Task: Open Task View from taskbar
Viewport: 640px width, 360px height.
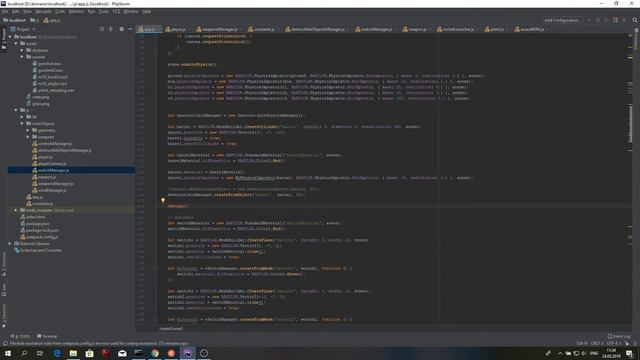Action: [40, 353]
